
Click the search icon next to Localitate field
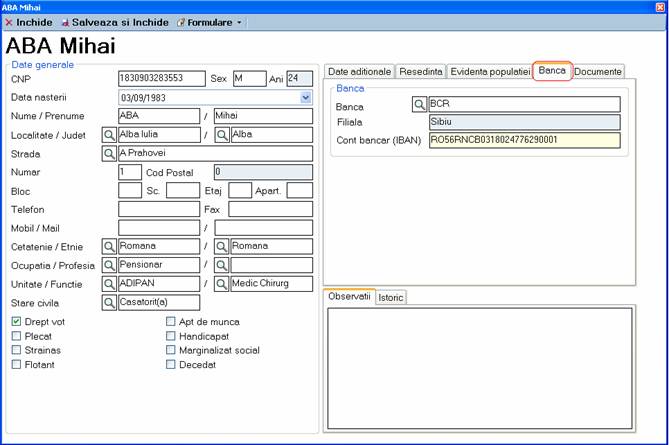click(x=109, y=135)
